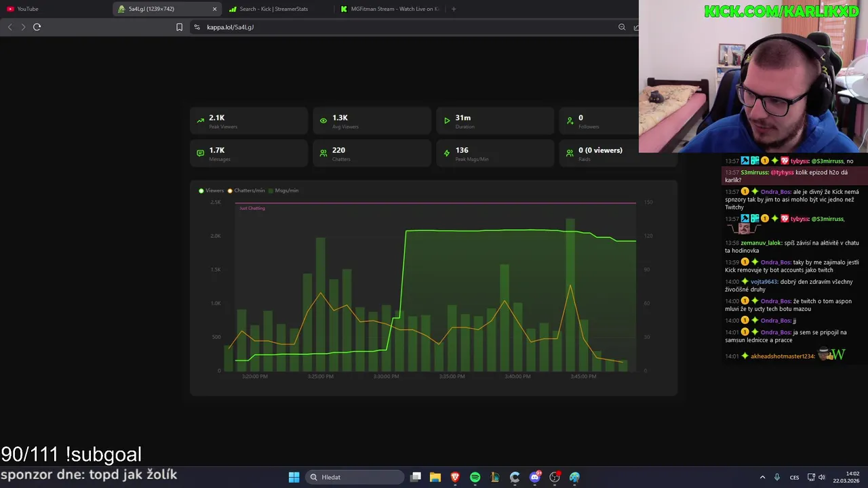
Task: Click S3mirruss username in chat
Action: (755, 173)
